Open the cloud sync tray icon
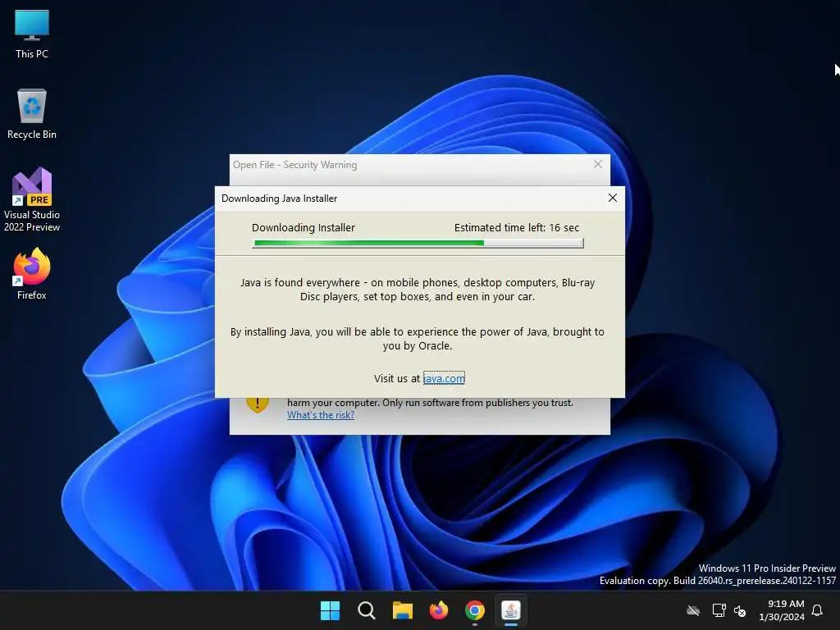Screen dimensions: 840x630 click(x=693, y=610)
